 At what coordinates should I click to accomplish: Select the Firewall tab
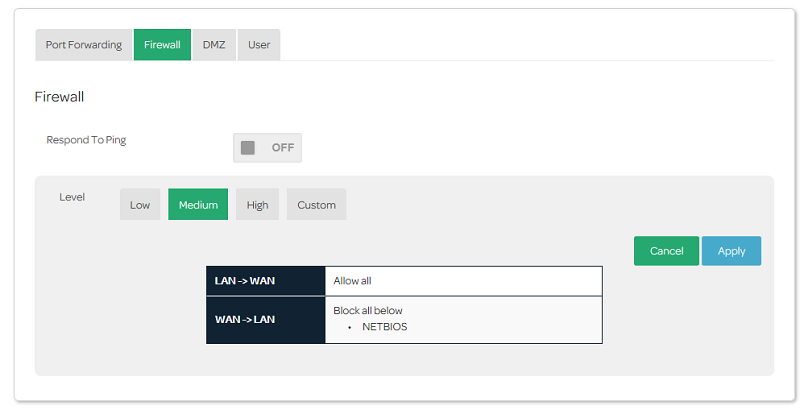[x=162, y=45]
